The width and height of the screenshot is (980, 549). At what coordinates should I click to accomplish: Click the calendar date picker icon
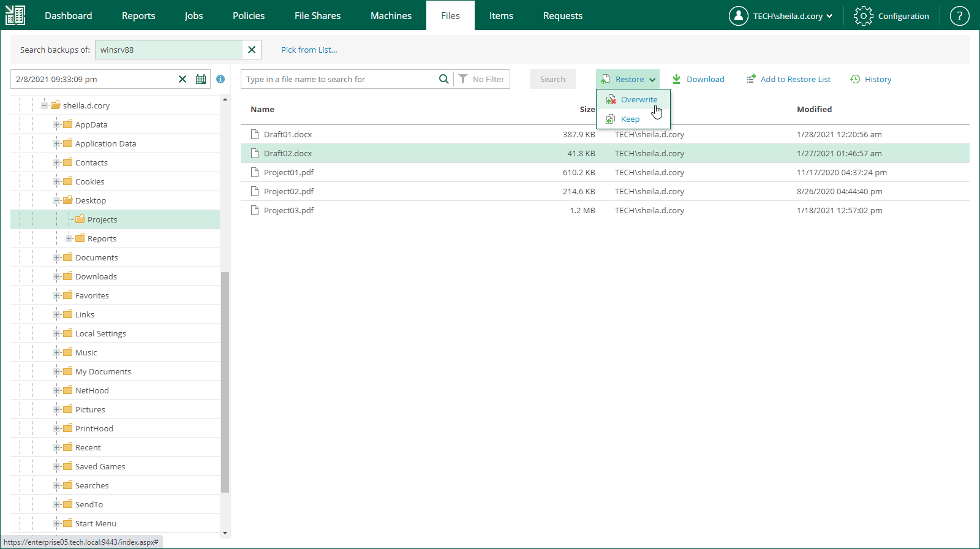point(201,79)
